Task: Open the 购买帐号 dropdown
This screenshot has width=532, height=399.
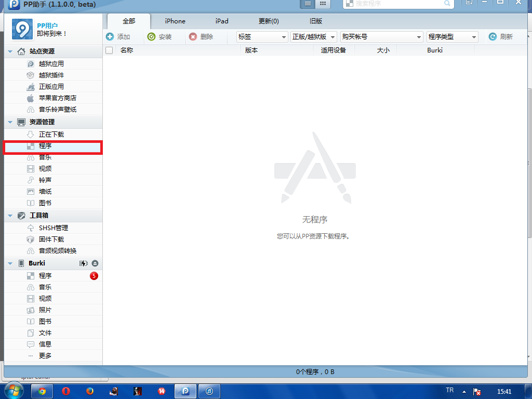Action: click(x=382, y=37)
